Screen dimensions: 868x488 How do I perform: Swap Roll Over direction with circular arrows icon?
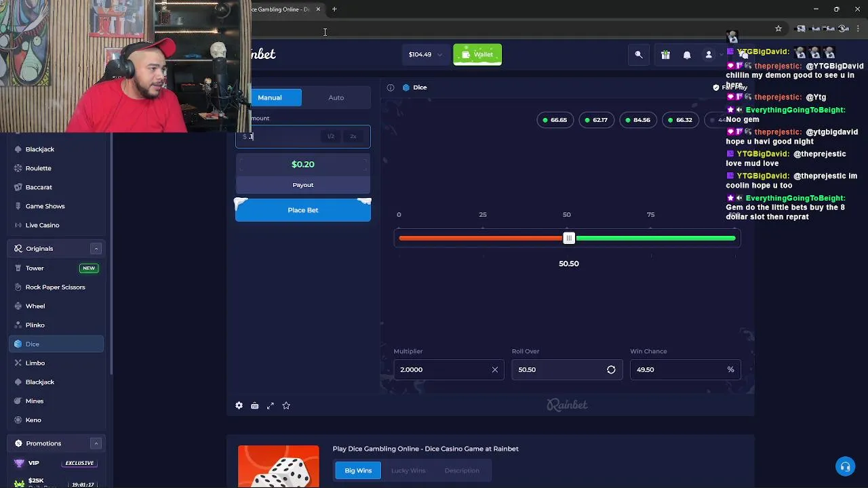pos(611,369)
